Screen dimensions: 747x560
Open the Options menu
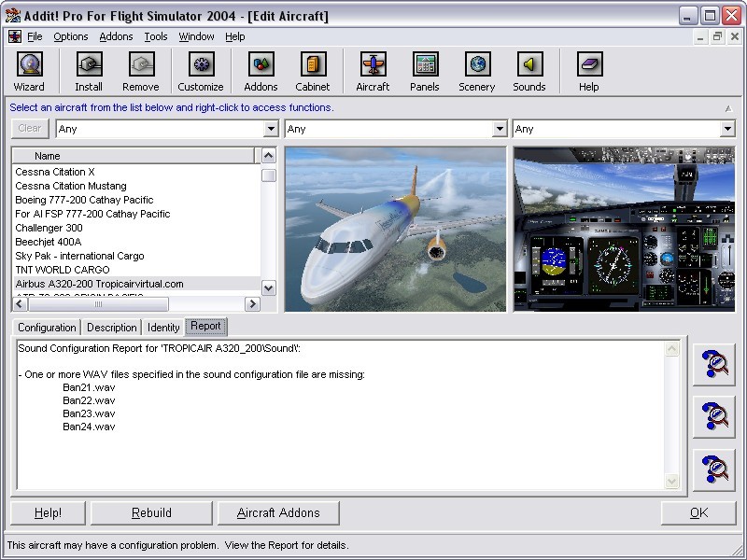tap(71, 36)
